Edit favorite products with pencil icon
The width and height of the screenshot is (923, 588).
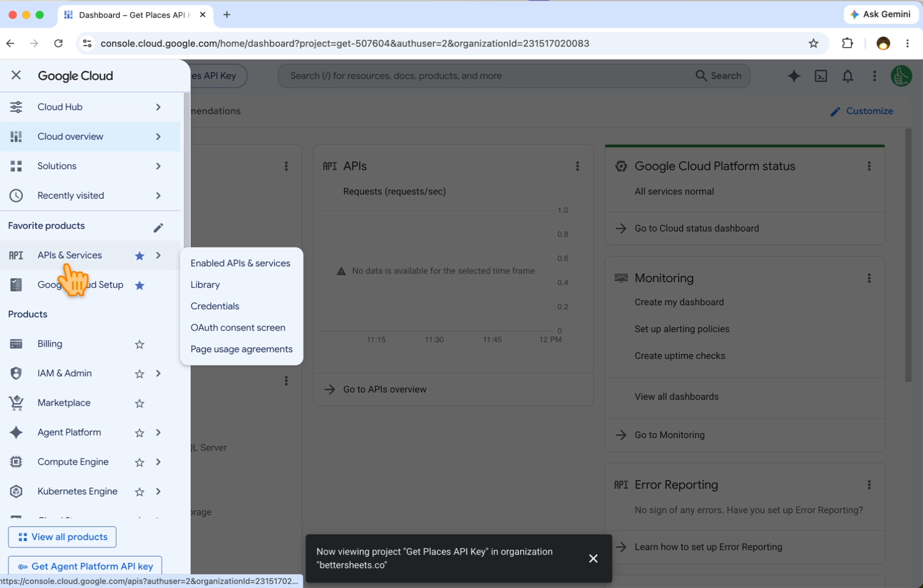(158, 227)
